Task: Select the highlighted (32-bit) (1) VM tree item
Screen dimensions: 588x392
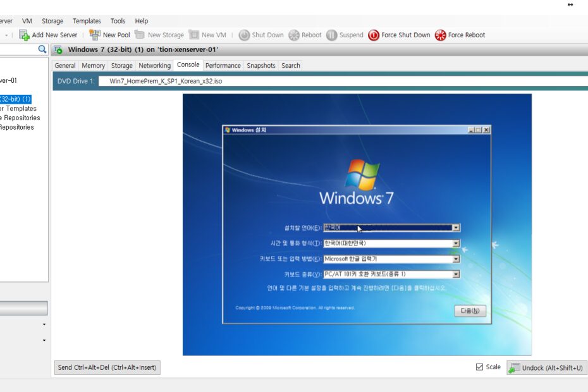Action: coord(15,99)
